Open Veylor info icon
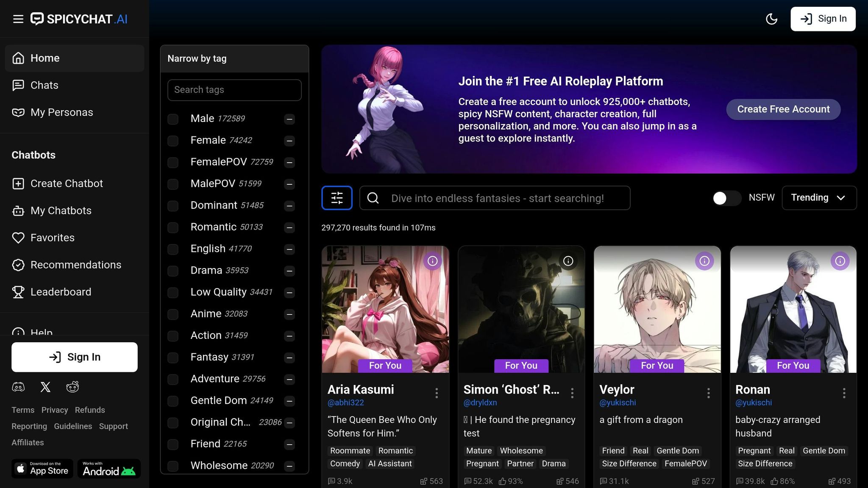Viewport: 868px width, 488px height. point(704,261)
